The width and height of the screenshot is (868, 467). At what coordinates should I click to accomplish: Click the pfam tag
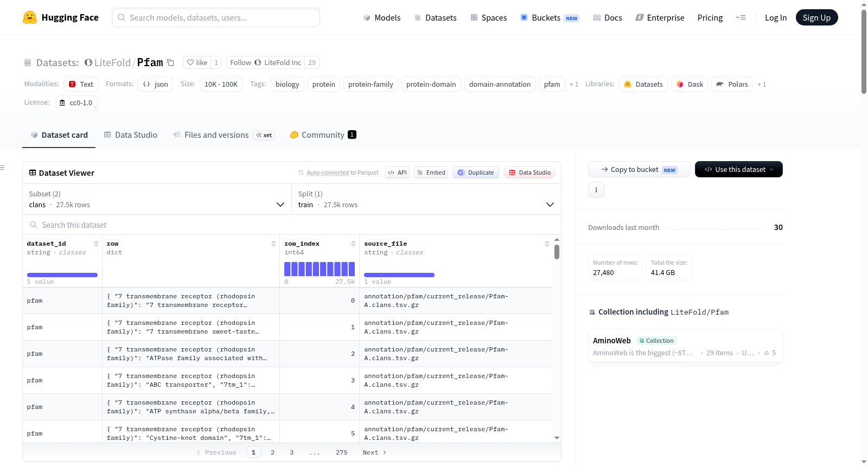(x=552, y=84)
